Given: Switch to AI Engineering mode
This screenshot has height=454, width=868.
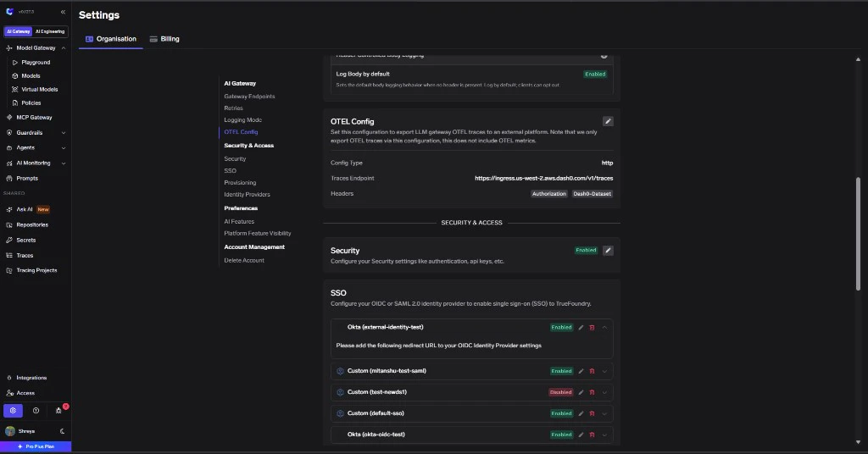Looking at the screenshot, I should [50, 31].
